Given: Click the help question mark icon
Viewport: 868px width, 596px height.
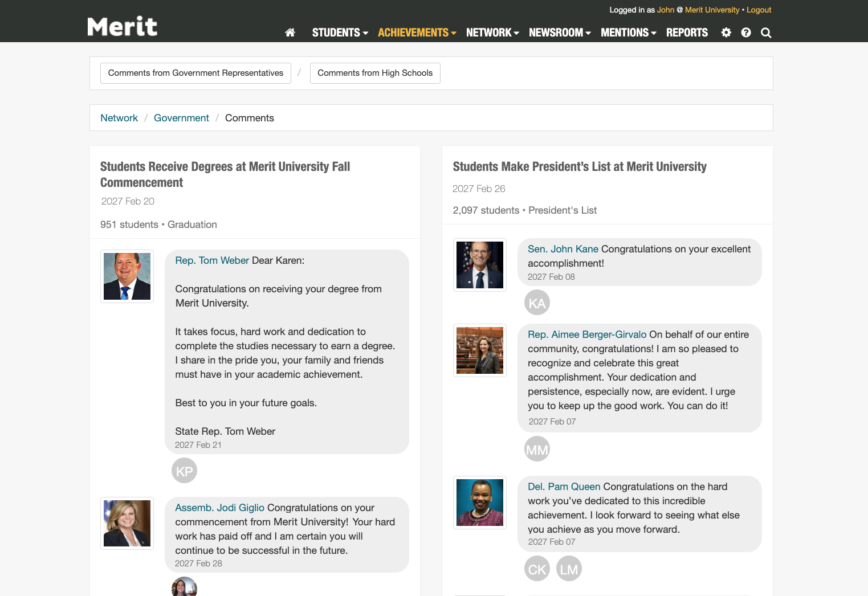Looking at the screenshot, I should click(x=746, y=32).
